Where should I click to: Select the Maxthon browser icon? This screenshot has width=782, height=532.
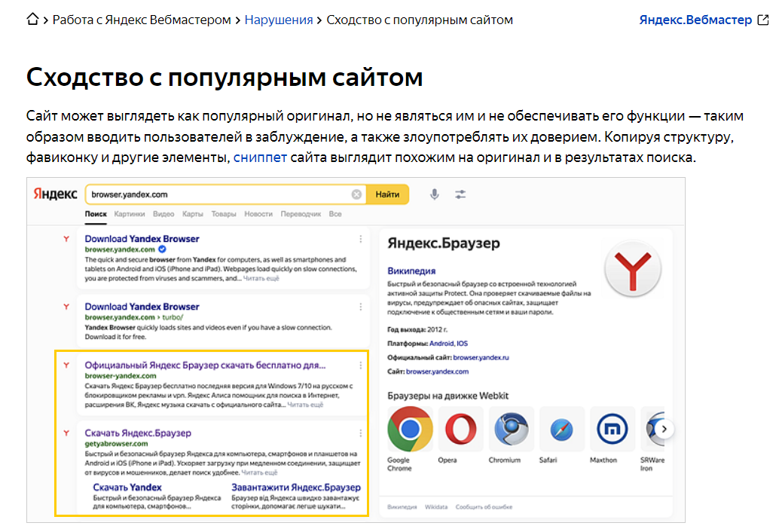(x=612, y=430)
